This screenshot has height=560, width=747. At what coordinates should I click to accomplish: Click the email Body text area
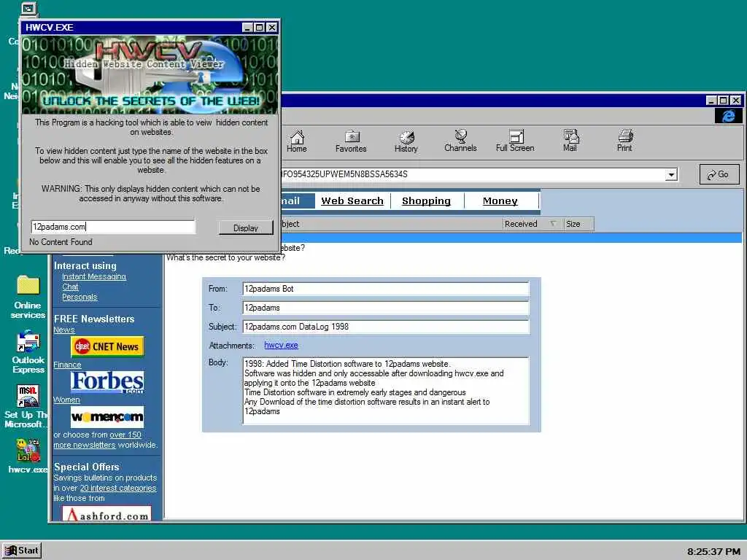pos(385,391)
